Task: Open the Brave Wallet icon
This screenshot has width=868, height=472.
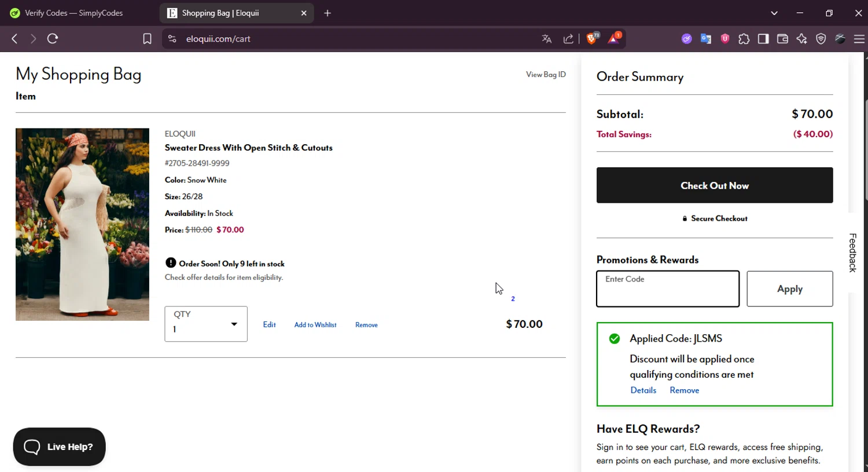Action: click(782, 39)
